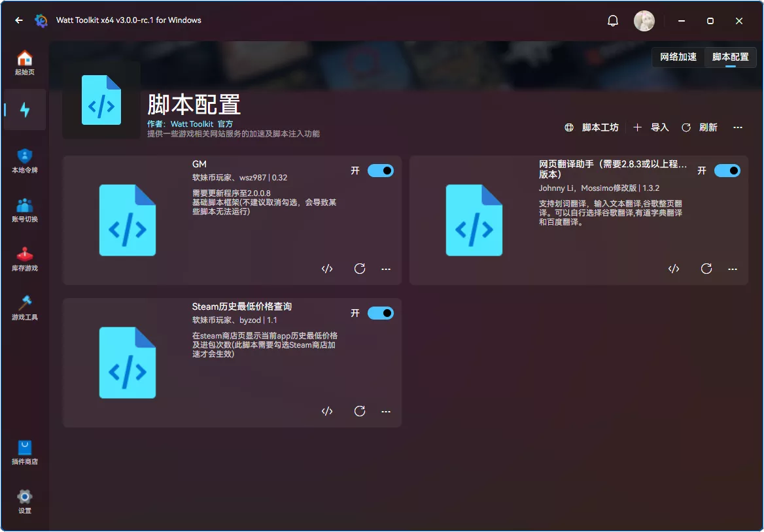
Task: Open the more options menu next to 刷新
Action: click(x=738, y=127)
